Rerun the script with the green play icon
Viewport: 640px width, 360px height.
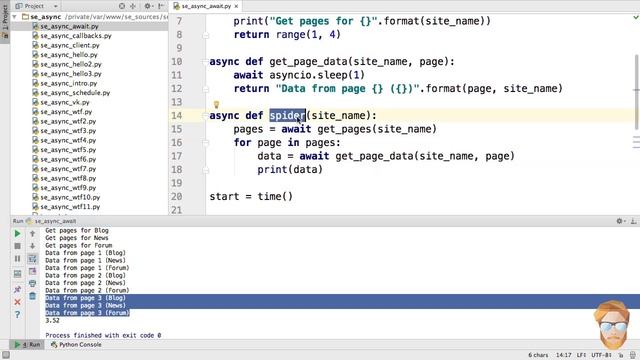[17, 233]
